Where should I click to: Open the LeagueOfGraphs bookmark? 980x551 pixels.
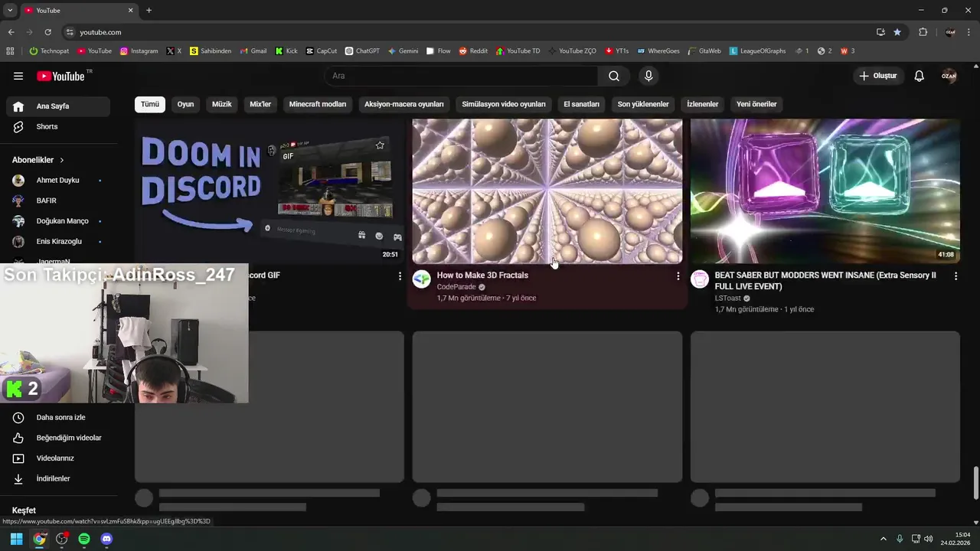pyautogui.click(x=758, y=51)
